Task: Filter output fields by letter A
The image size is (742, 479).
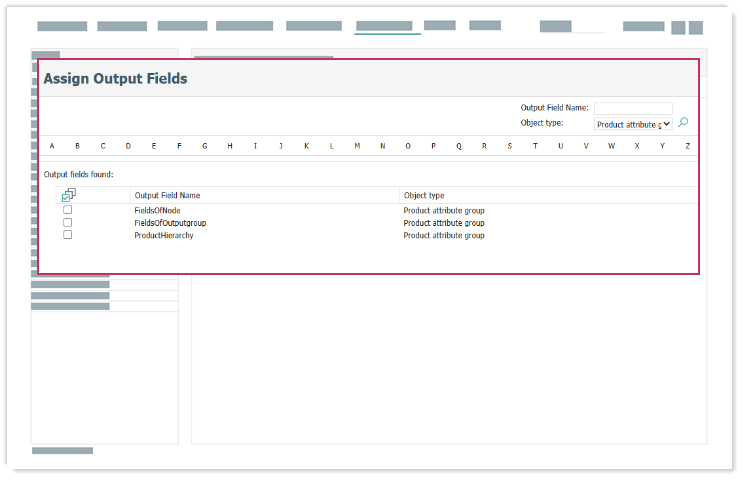Action: pyautogui.click(x=52, y=147)
